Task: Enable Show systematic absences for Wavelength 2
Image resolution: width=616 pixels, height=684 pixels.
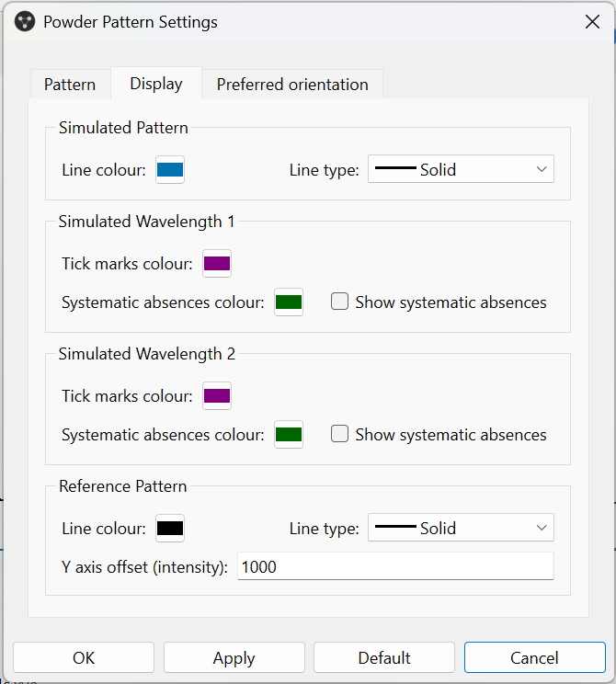Action: [x=340, y=434]
